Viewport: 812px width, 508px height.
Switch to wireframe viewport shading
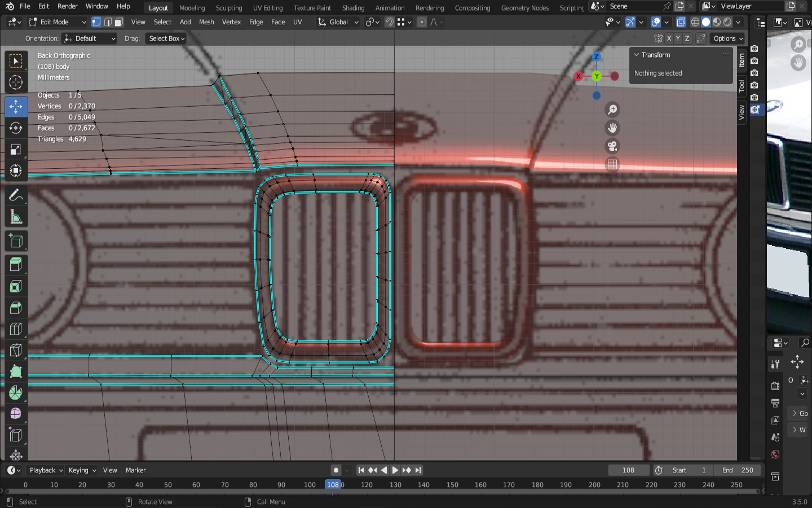click(695, 22)
